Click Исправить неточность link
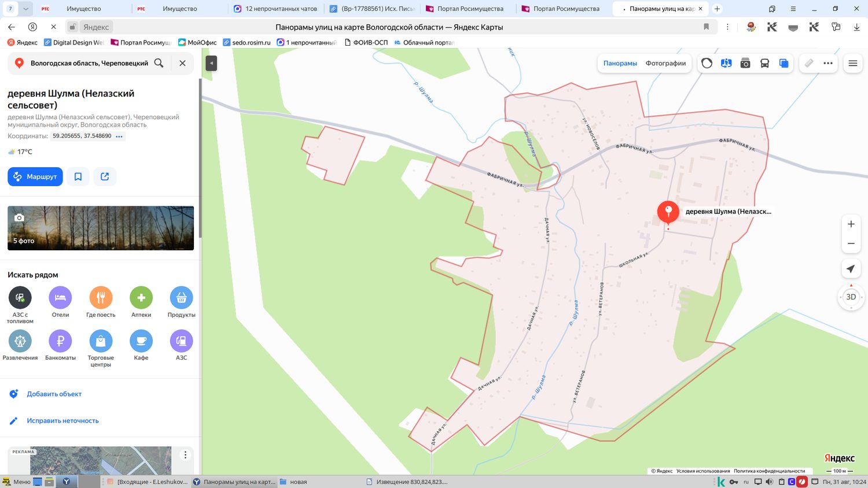Image resolution: width=868 pixels, height=488 pixels. (62, 420)
